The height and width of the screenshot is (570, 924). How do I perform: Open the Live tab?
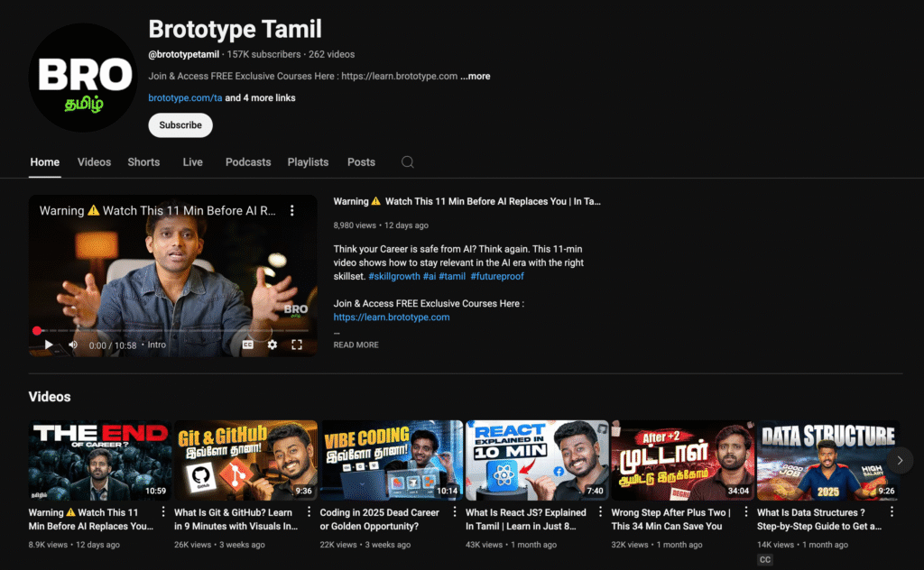[x=193, y=162]
